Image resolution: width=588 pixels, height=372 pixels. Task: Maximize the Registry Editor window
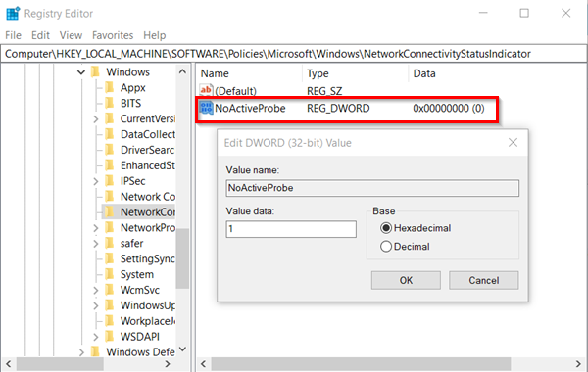[524, 13]
